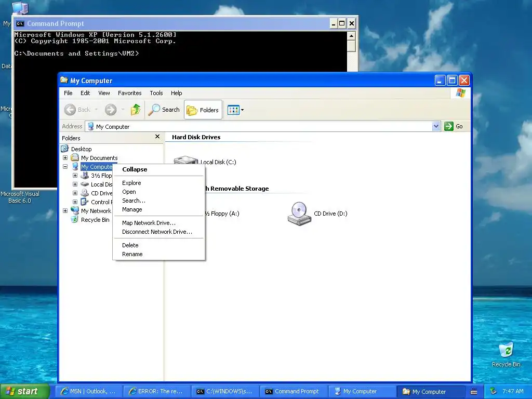Click the Hard Disk Drives group header
This screenshot has width=532, height=399.
click(196, 137)
